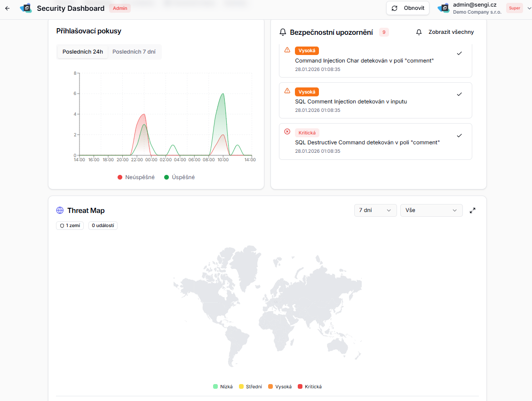Click the bell icon beside Zobrazit všechny
Screen dimensions: 532x401
(419, 32)
